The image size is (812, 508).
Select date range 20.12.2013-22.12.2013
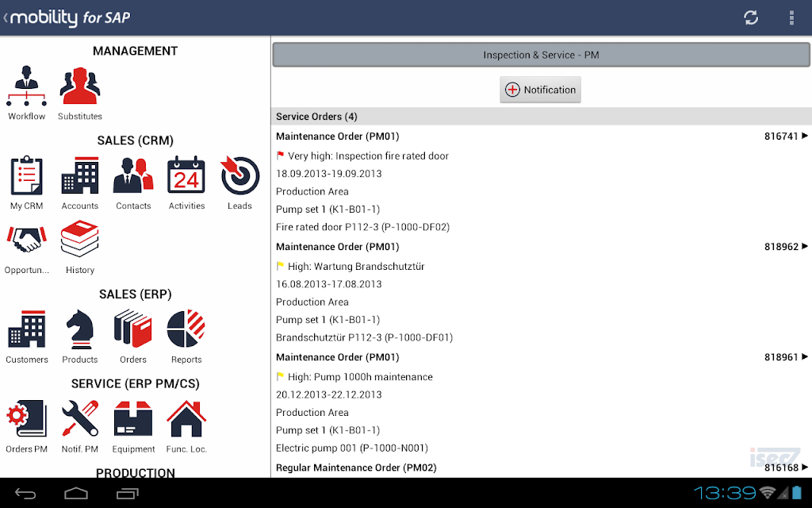coord(329,394)
